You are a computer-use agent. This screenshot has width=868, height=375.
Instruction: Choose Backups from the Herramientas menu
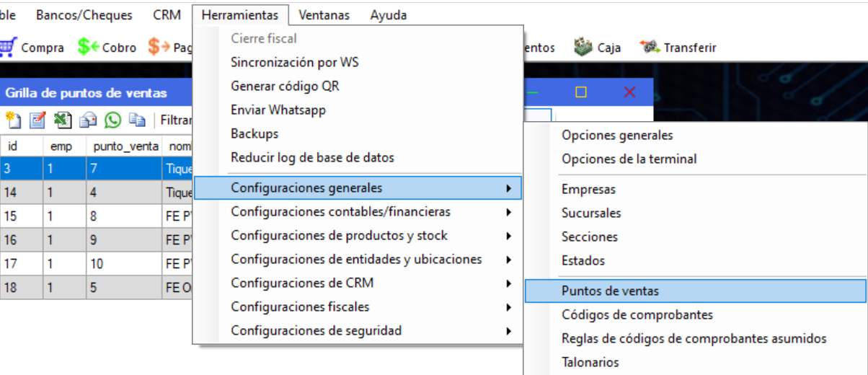point(254,134)
